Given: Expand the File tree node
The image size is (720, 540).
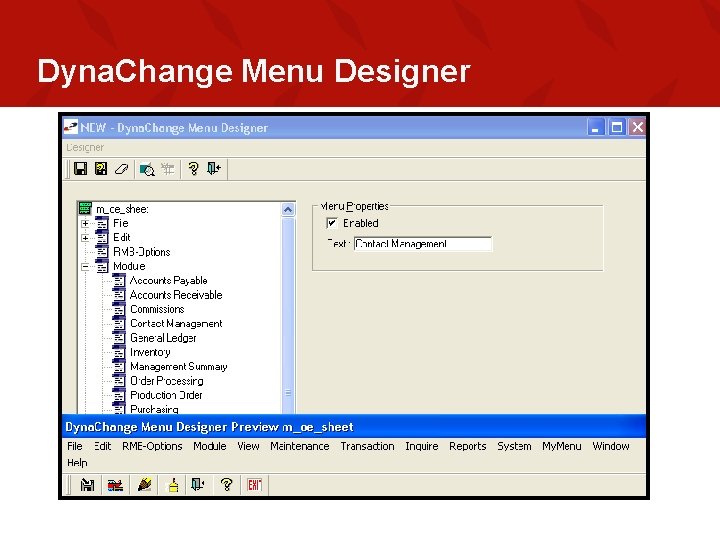Looking at the screenshot, I should 85,224.
